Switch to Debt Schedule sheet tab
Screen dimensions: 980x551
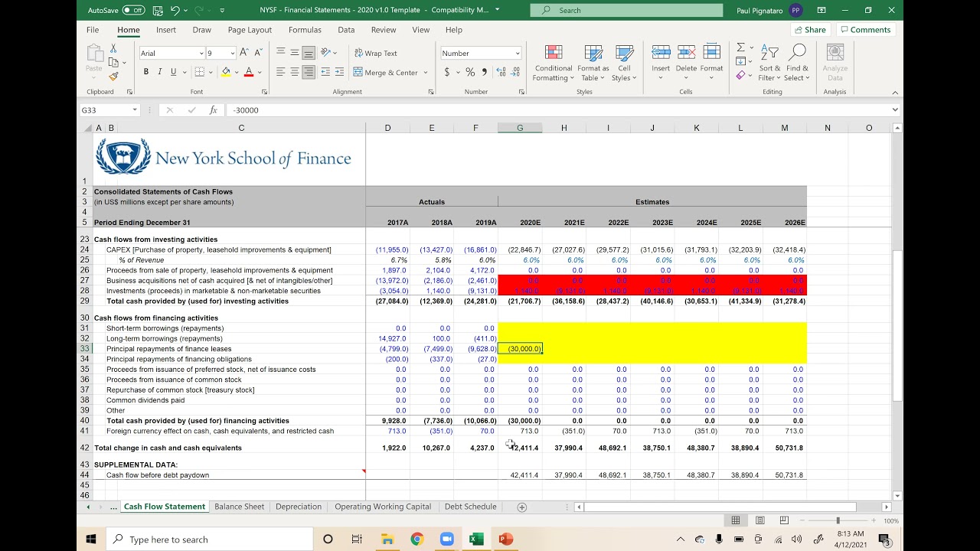click(470, 507)
